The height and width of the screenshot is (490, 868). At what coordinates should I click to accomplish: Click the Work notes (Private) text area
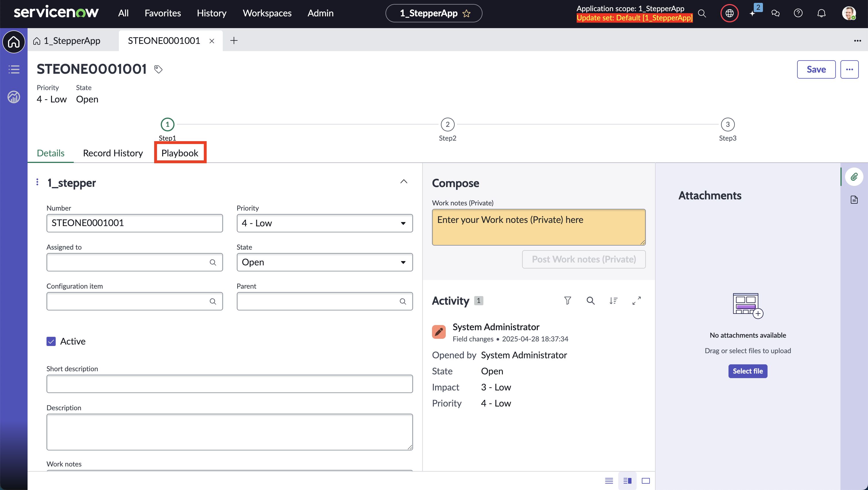click(x=538, y=227)
